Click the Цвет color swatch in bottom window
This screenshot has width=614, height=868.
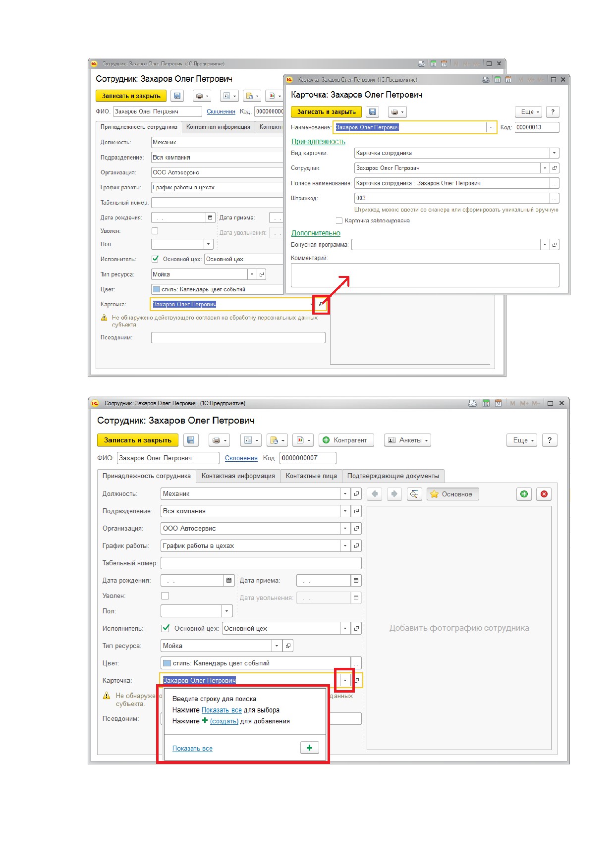pyautogui.click(x=167, y=663)
